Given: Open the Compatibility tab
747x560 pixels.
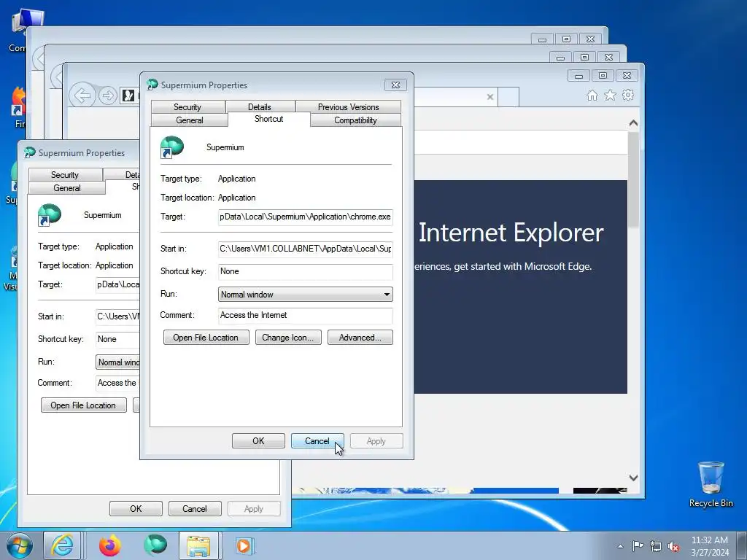Looking at the screenshot, I should tap(355, 120).
